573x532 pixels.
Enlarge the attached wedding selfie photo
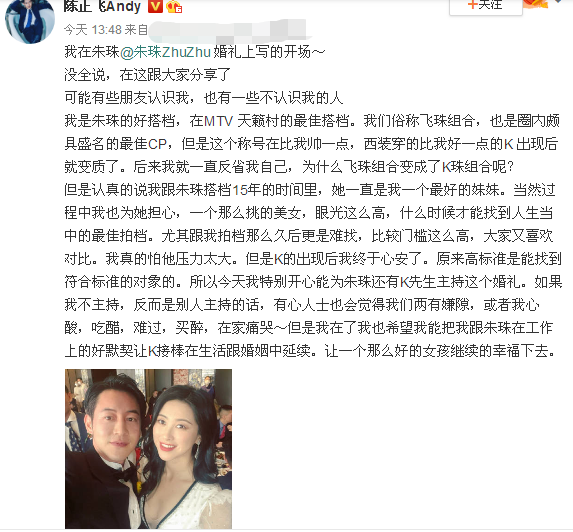pyautogui.click(x=148, y=449)
